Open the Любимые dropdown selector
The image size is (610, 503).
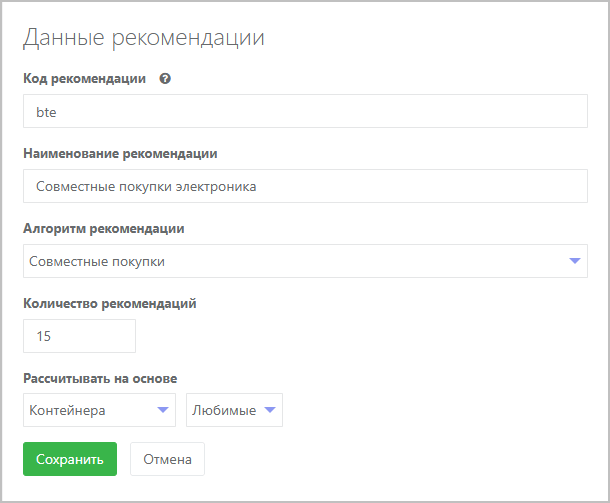pyautogui.click(x=234, y=410)
